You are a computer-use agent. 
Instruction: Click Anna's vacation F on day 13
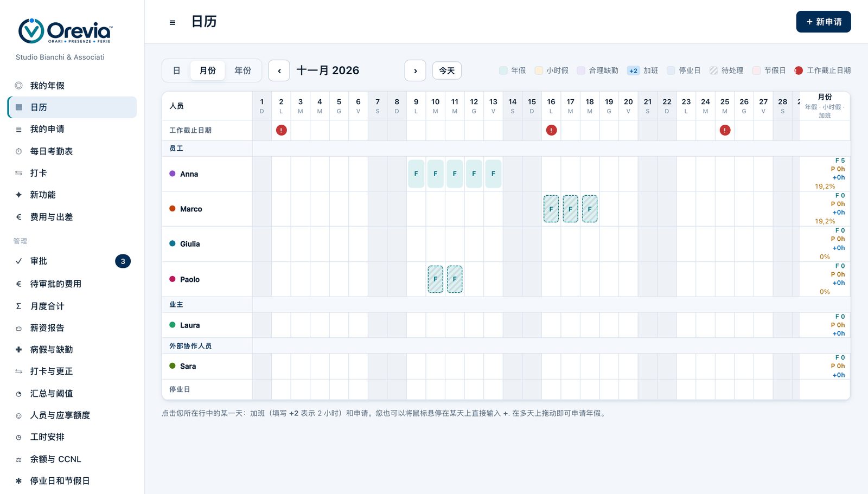click(493, 174)
